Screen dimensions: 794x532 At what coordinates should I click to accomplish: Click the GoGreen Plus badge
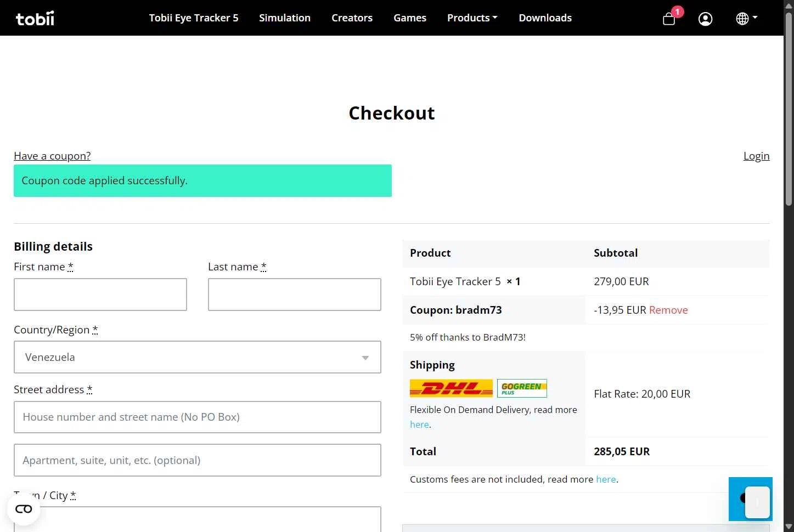[522, 388]
